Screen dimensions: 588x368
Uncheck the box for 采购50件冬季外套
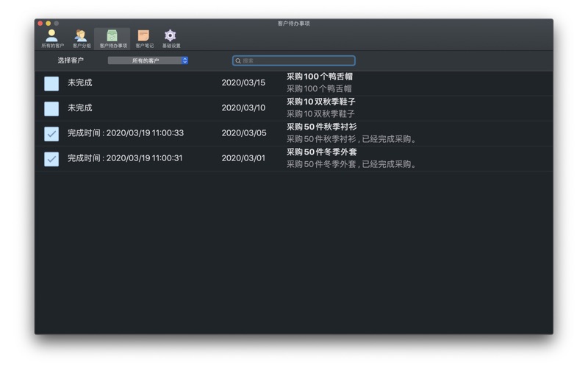tap(51, 159)
